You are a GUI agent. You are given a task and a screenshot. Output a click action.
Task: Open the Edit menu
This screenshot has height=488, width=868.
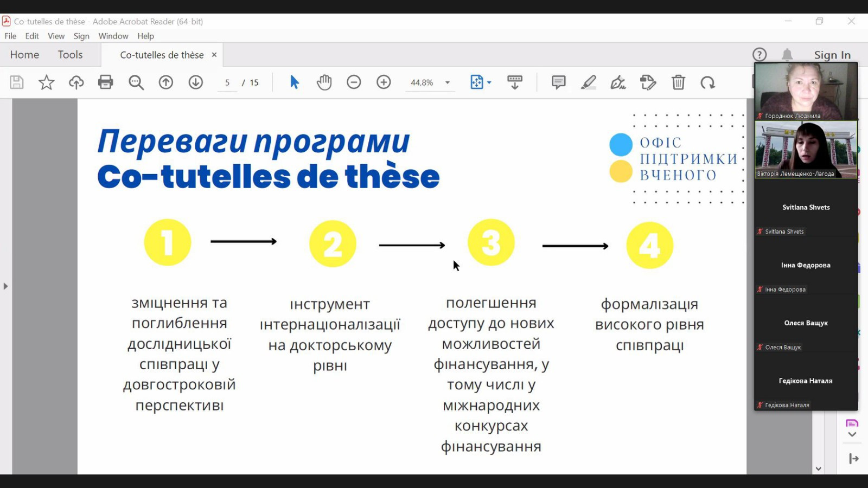pyautogui.click(x=32, y=36)
